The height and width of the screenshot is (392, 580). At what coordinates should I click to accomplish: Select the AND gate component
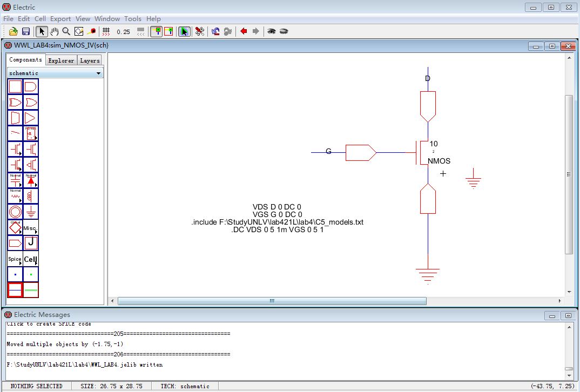pos(31,86)
